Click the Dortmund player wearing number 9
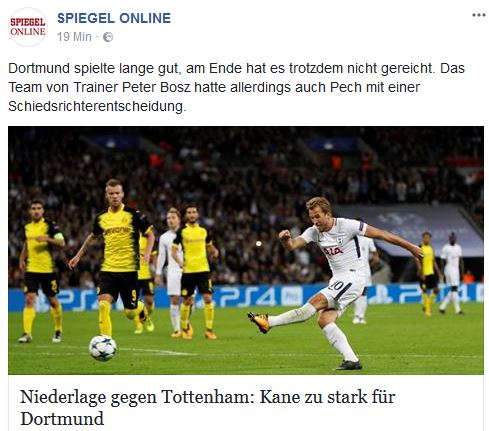This screenshot has height=431, width=489. [x=115, y=257]
